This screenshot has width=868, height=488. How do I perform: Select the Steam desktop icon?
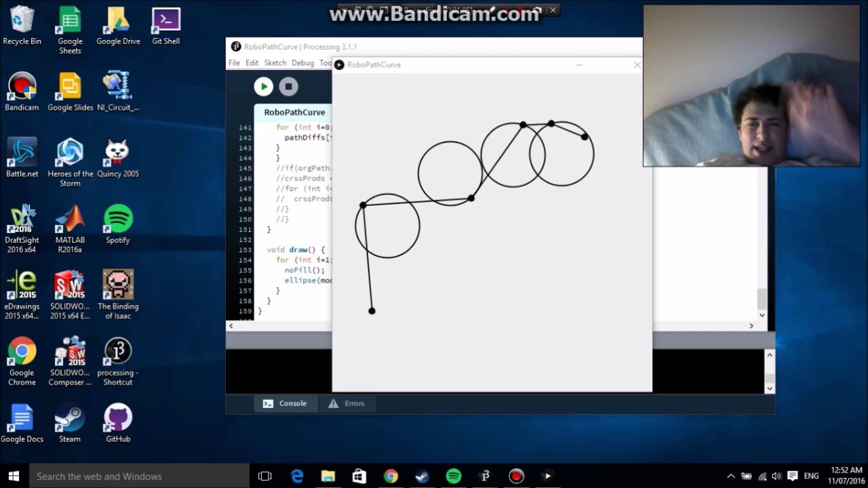pos(70,424)
